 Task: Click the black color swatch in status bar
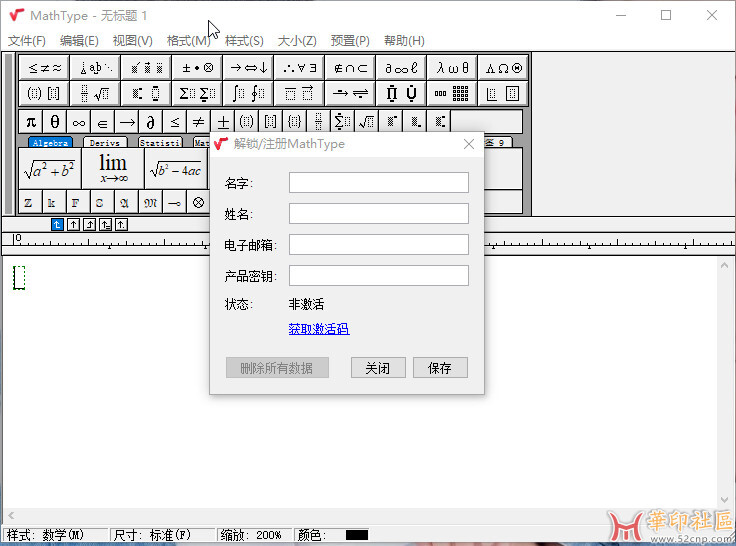(357, 535)
